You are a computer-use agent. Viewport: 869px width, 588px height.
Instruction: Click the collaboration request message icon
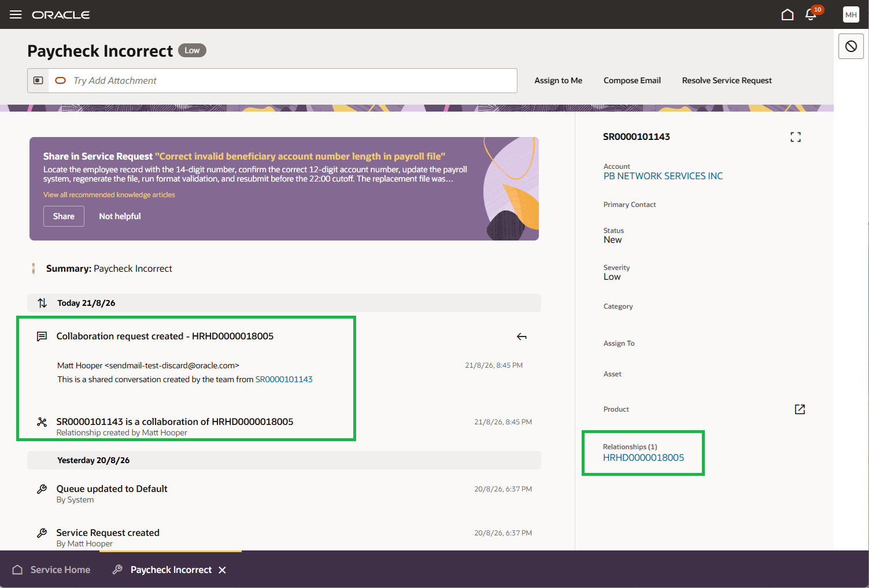(42, 336)
